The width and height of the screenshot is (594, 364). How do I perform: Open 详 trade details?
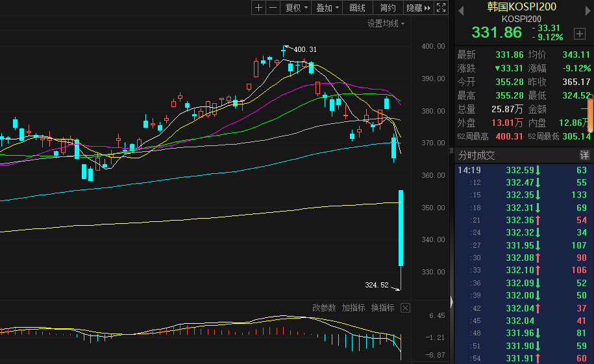[x=584, y=155]
